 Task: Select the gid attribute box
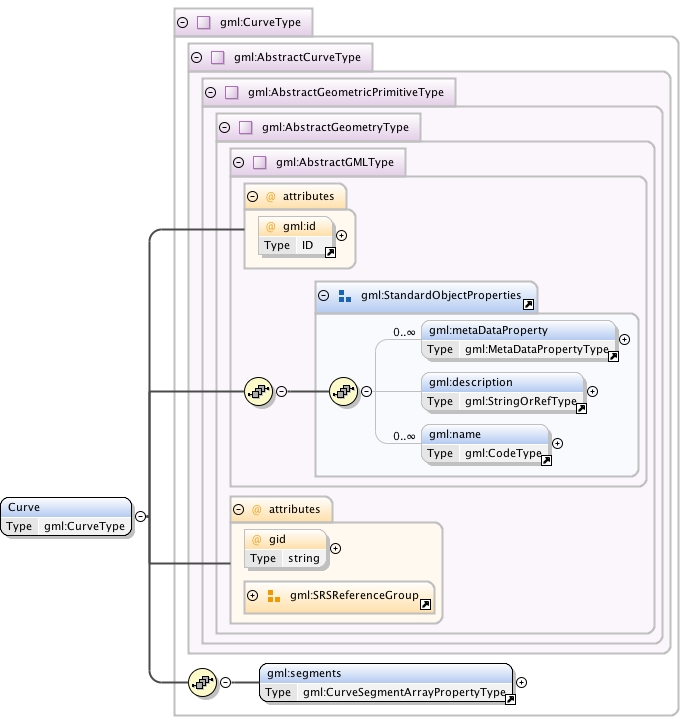click(x=286, y=549)
